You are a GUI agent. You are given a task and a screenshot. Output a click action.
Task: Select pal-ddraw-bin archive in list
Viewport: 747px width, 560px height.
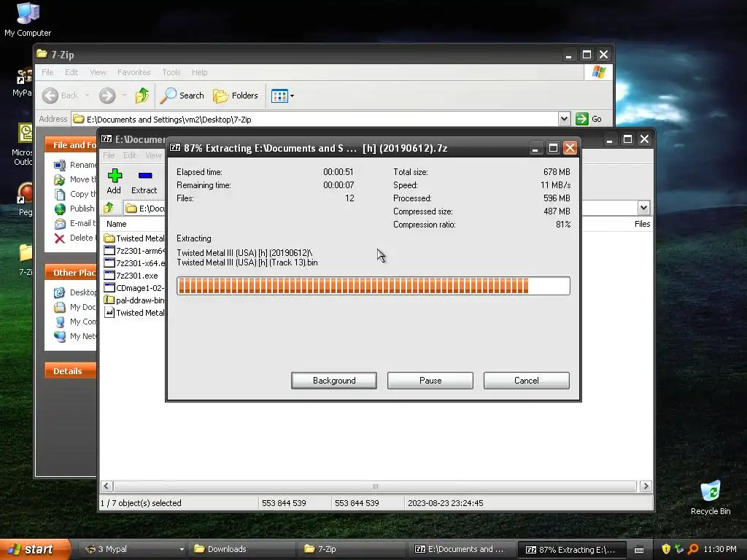(x=134, y=300)
